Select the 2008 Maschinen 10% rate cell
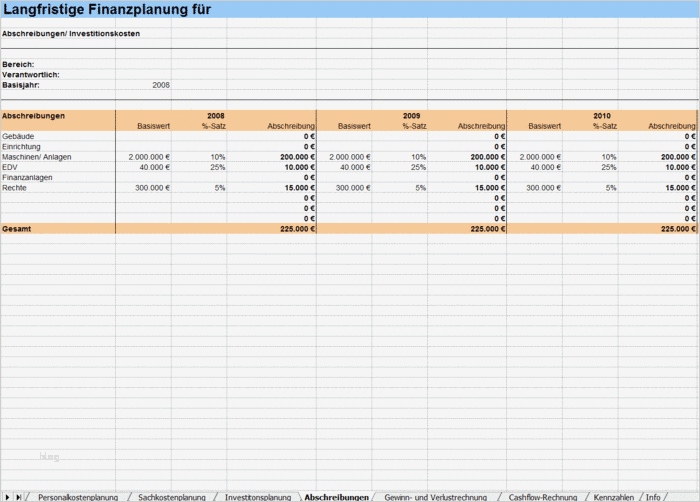This screenshot has width=700, height=502. pyautogui.click(x=199, y=157)
